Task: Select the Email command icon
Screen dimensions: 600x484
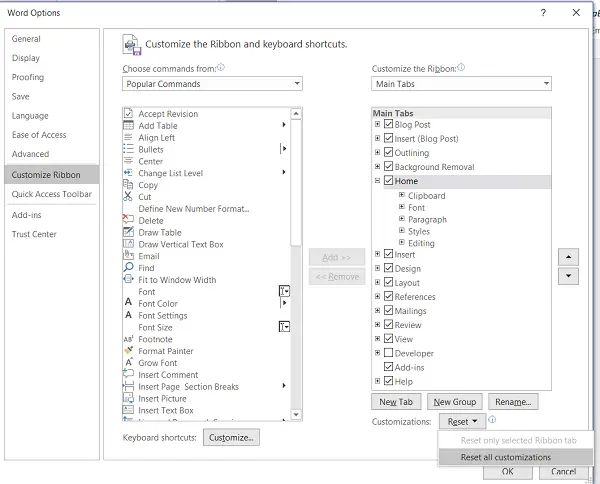Action: click(x=128, y=256)
